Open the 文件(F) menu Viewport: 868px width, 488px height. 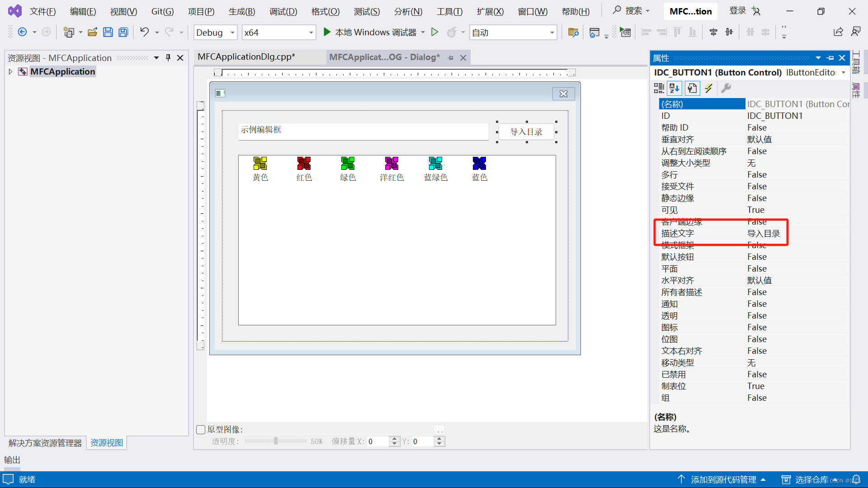[x=43, y=11]
